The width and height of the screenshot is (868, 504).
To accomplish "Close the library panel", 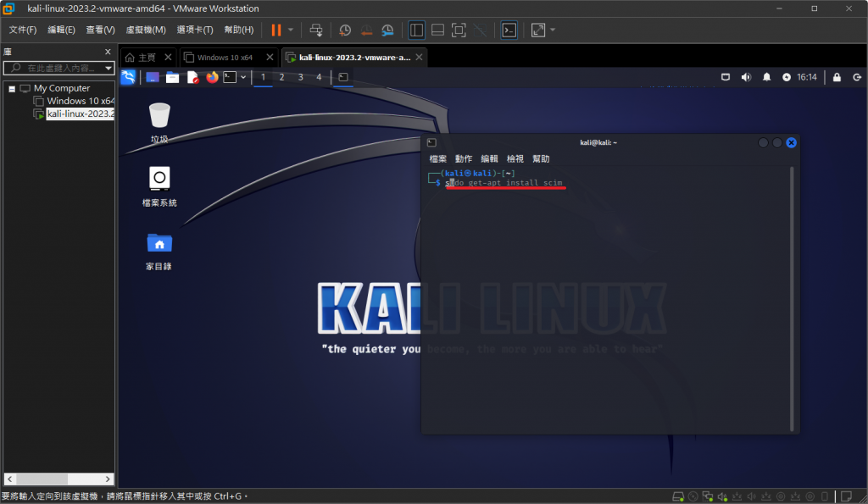I will 108,52.
